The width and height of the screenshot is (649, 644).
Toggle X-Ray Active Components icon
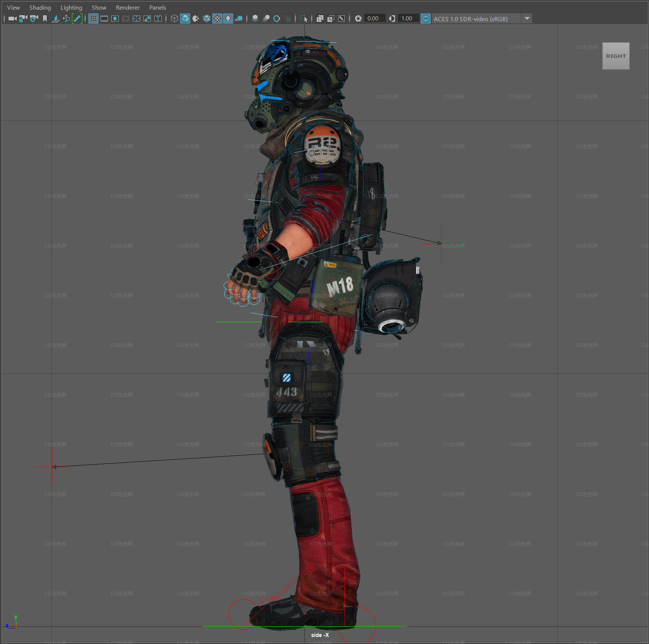tap(331, 19)
